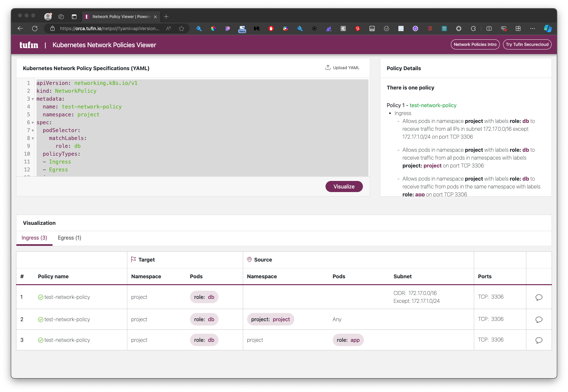Fold the podSelector block on line 7
Image resolution: width=568 pixels, height=392 pixels.
click(33, 130)
